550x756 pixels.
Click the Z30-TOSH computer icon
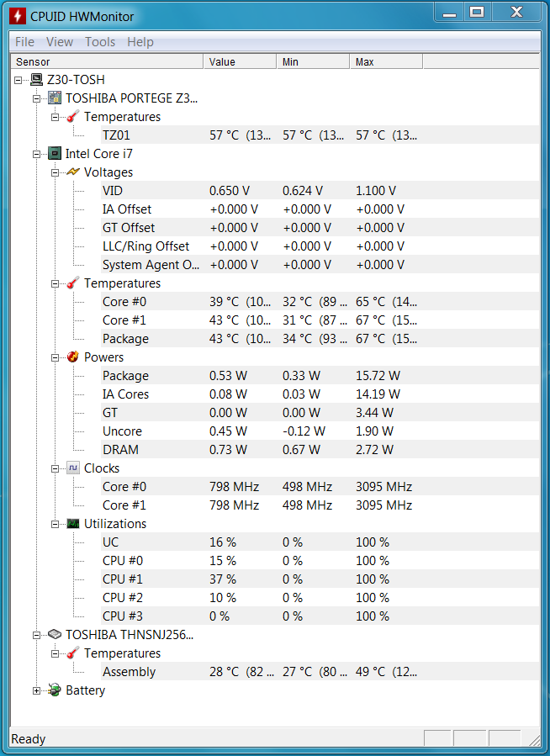[x=37, y=80]
